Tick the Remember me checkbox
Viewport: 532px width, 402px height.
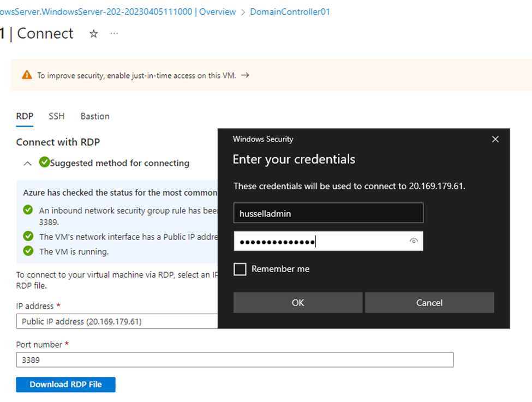pos(240,269)
